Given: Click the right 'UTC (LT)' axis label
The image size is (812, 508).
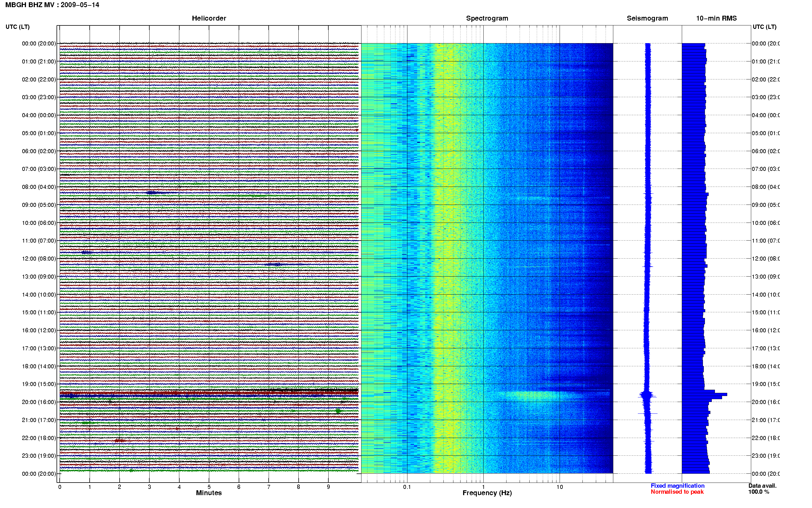Looking at the screenshot, I should 764,27.
